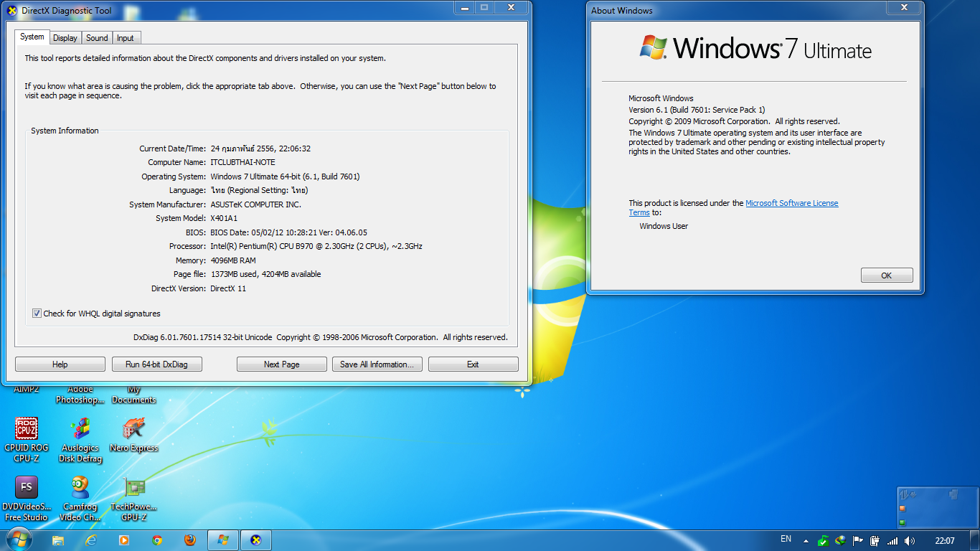This screenshot has height=551, width=980.
Task: Click the system model value X401A1
Action: [223, 218]
